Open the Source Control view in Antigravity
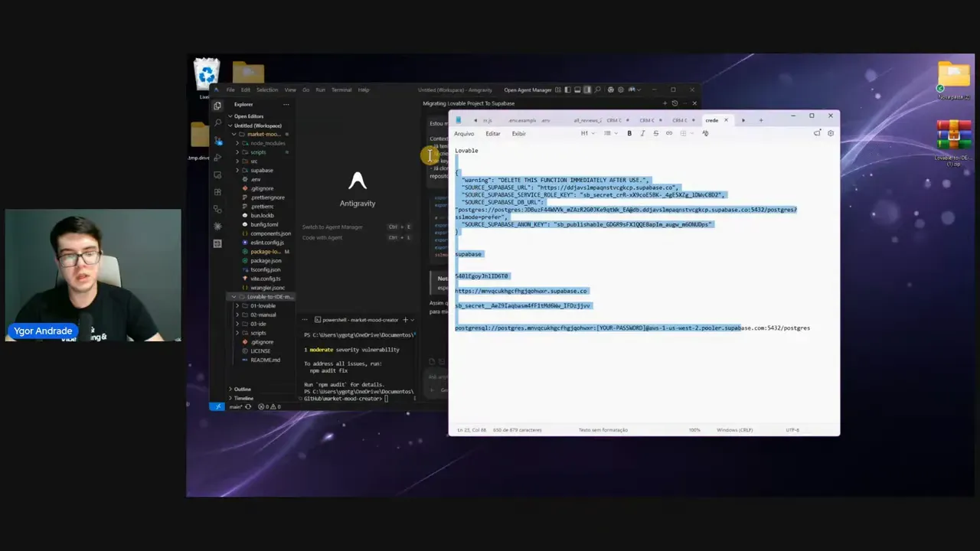Screen dimensions: 980x551 [218, 140]
